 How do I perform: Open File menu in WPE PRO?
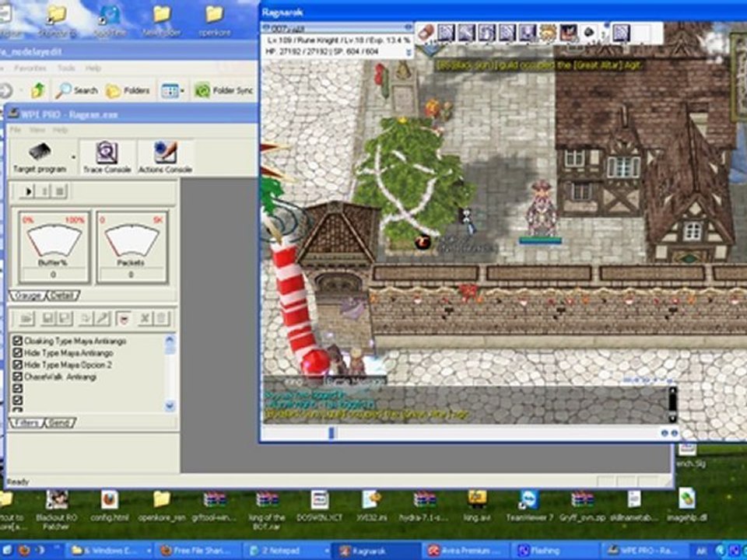click(x=16, y=130)
